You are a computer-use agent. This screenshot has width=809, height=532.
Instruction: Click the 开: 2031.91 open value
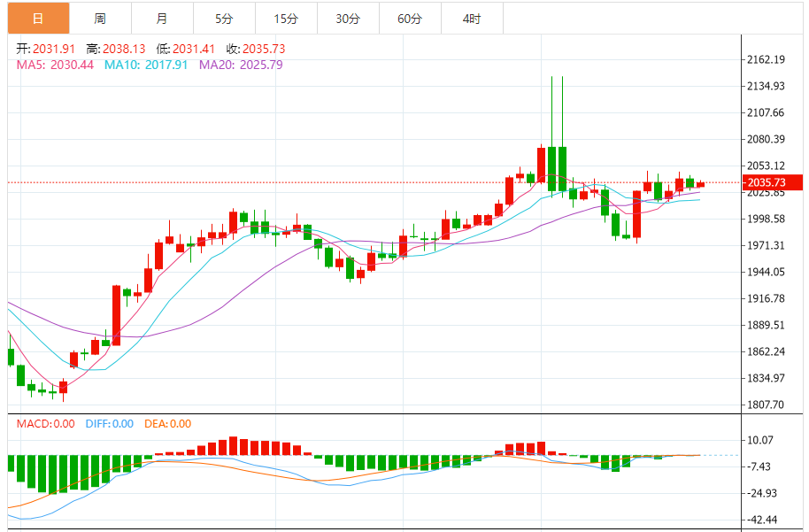pos(45,49)
